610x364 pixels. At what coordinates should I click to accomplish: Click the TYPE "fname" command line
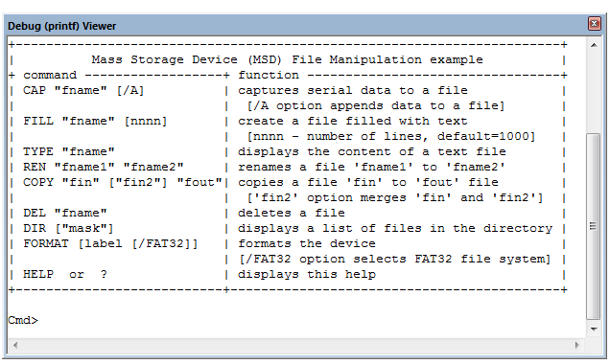point(68,152)
